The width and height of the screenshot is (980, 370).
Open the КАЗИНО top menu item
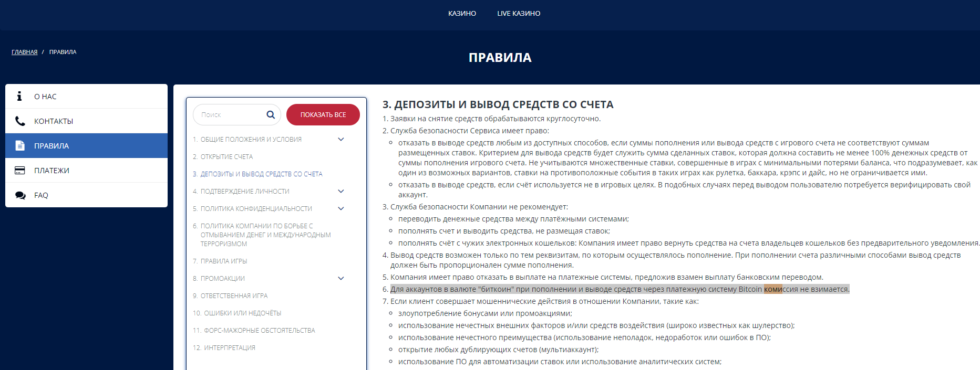point(462,14)
